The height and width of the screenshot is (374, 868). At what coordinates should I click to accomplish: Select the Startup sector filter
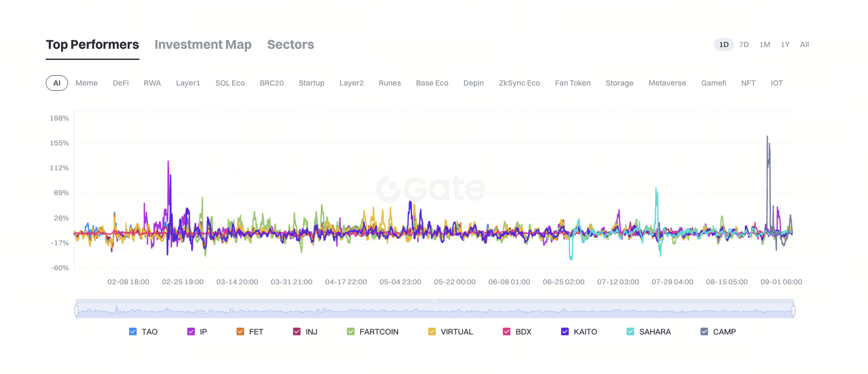click(311, 83)
